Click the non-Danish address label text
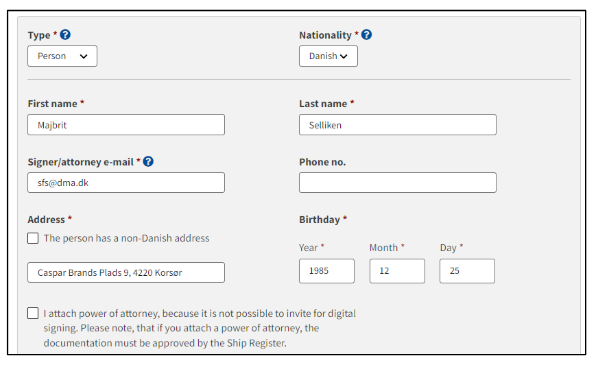596x369 pixels. point(127,238)
